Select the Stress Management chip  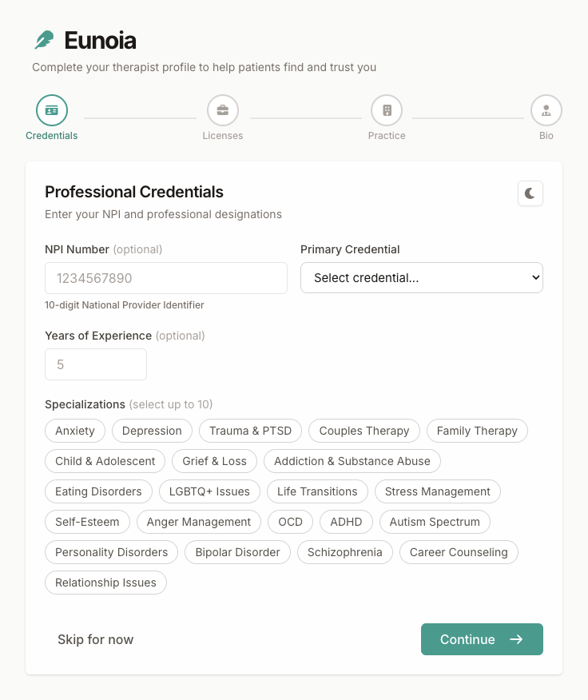click(x=438, y=491)
